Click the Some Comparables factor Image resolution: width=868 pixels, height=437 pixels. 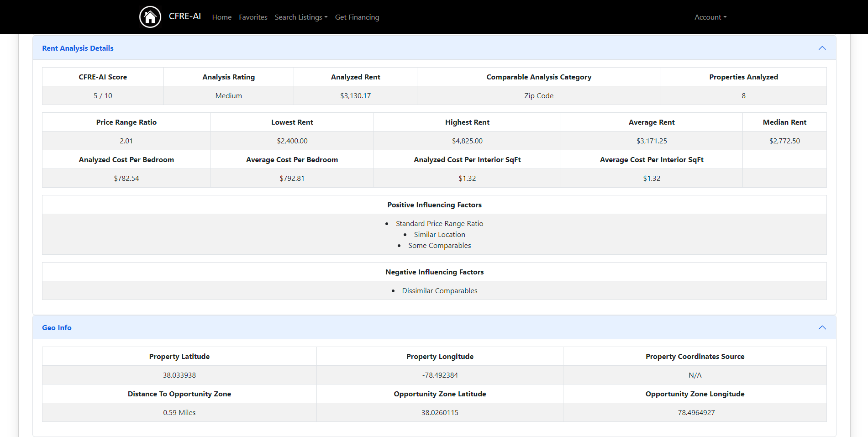(439, 245)
